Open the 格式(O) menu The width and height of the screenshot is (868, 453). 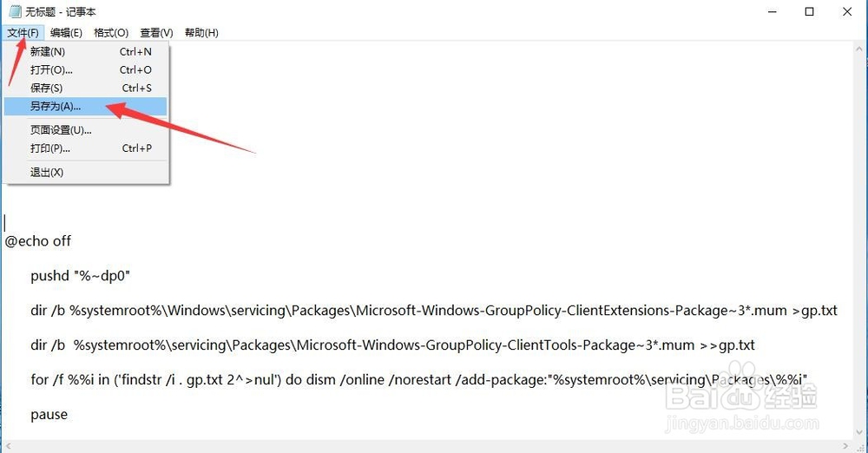[x=111, y=33]
